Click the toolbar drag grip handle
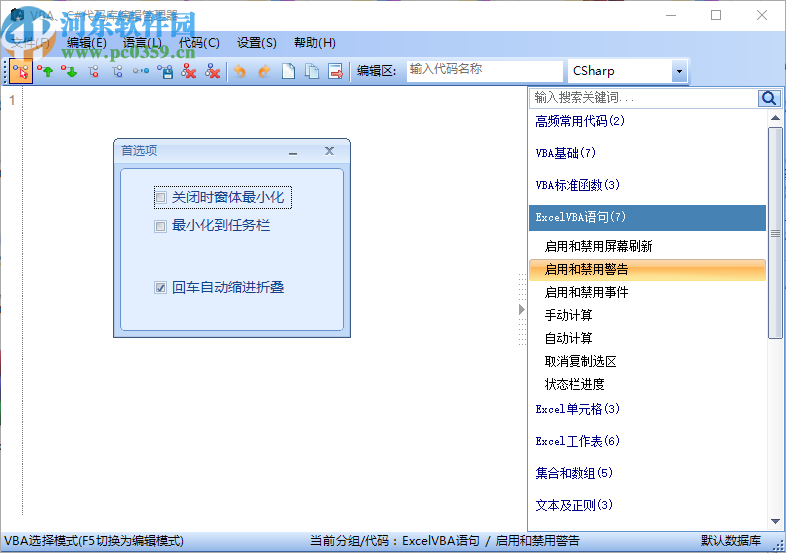This screenshot has width=786, height=553. (5, 71)
